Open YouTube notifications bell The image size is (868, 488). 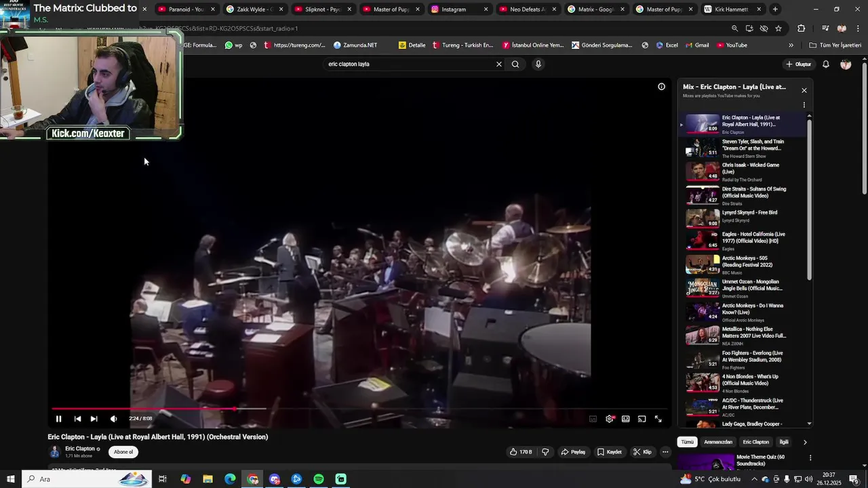click(826, 64)
